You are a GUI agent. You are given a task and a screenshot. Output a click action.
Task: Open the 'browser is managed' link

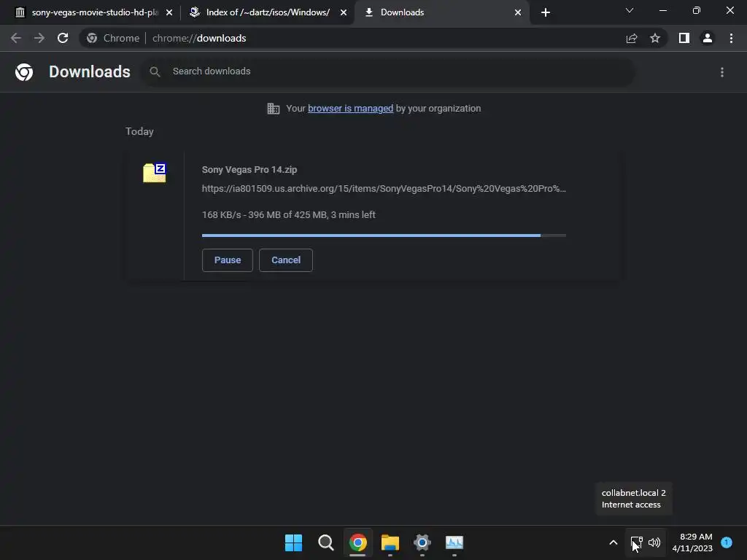(350, 109)
